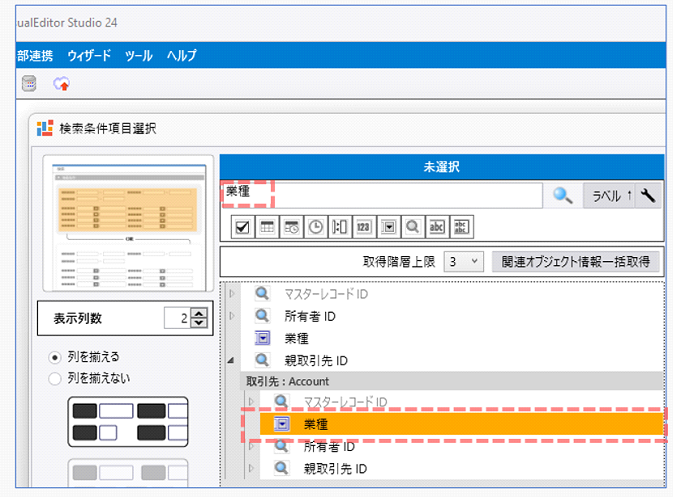Open settings via the wrench icon
This screenshot has height=498, width=673.
[648, 196]
